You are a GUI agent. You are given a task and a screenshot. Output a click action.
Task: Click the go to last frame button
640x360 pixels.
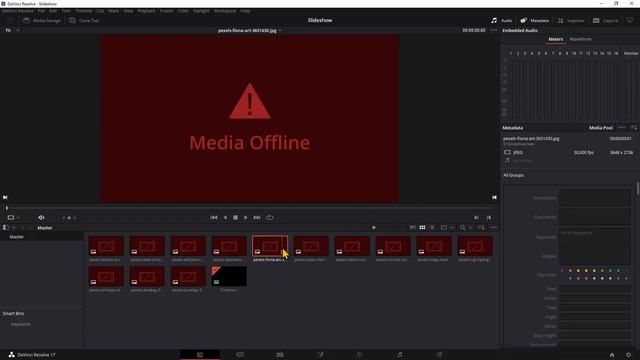(x=257, y=218)
